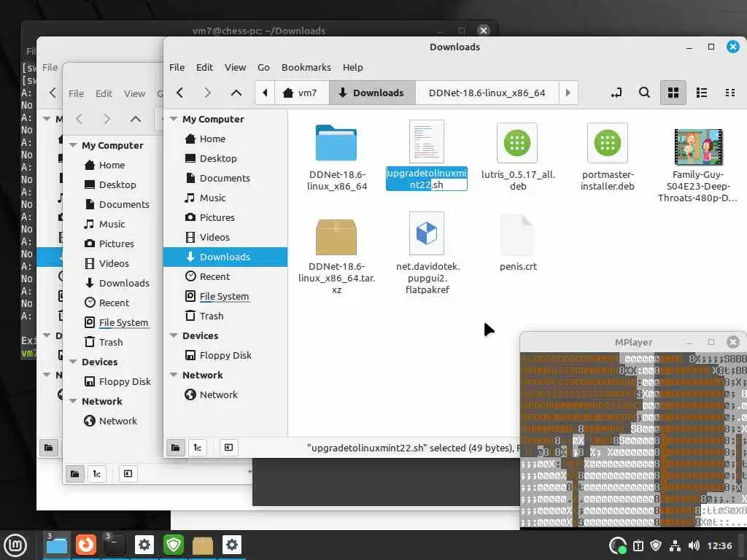Click Downloads path bar button
The height and width of the screenshot is (560, 747).
(371, 93)
